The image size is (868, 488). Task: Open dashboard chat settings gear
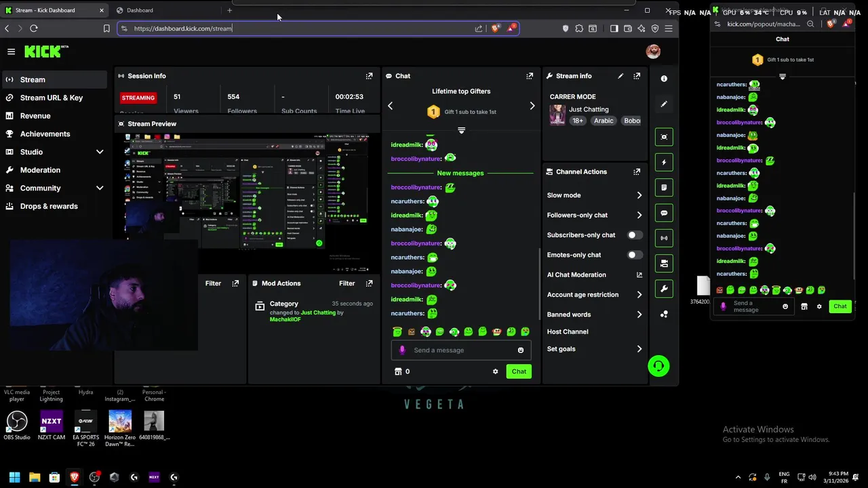point(495,371)
